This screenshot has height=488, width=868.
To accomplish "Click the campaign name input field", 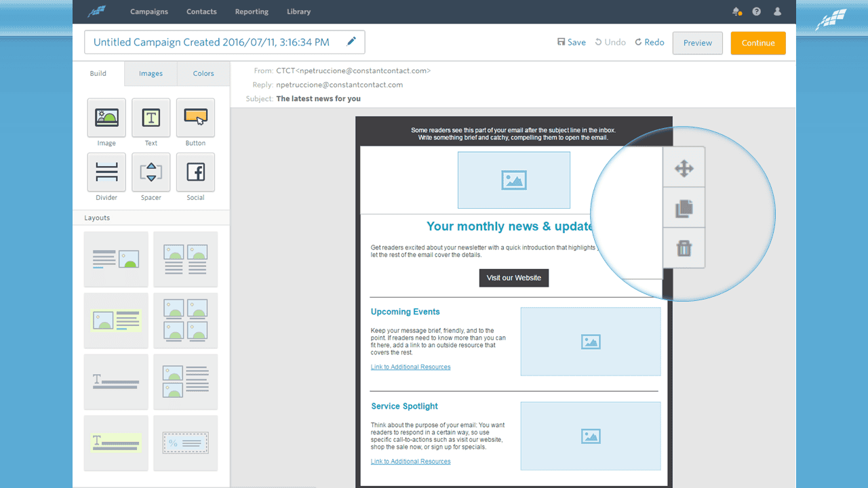I will tap(224, 42).
